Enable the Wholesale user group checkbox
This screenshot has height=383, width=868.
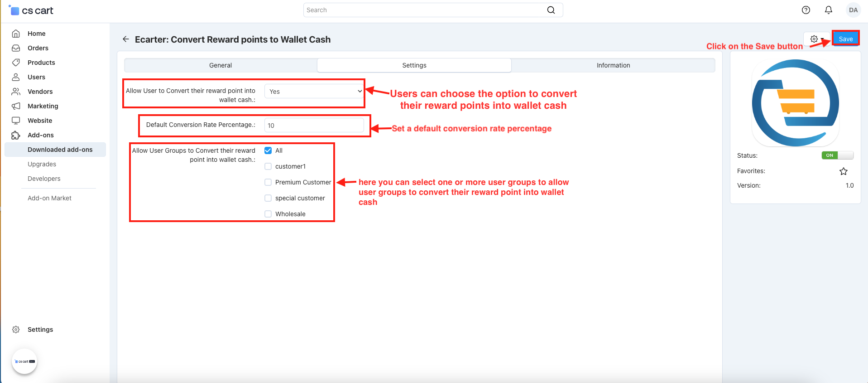268,214
